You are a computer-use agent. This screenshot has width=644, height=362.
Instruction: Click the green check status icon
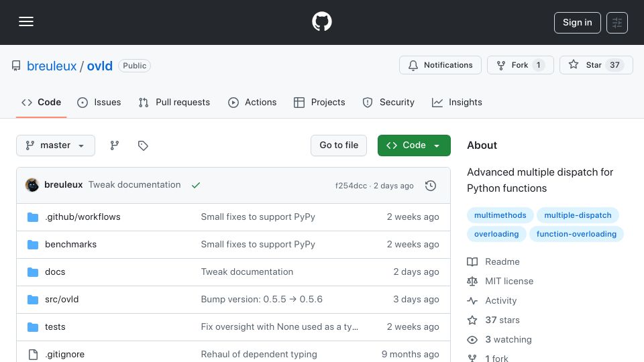(196, 185)
